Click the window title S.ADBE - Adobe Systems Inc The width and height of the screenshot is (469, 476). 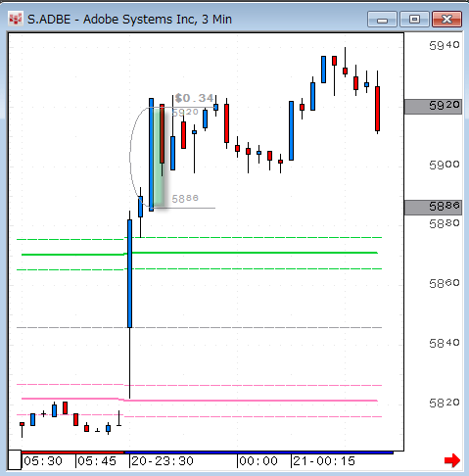[129, 20]
